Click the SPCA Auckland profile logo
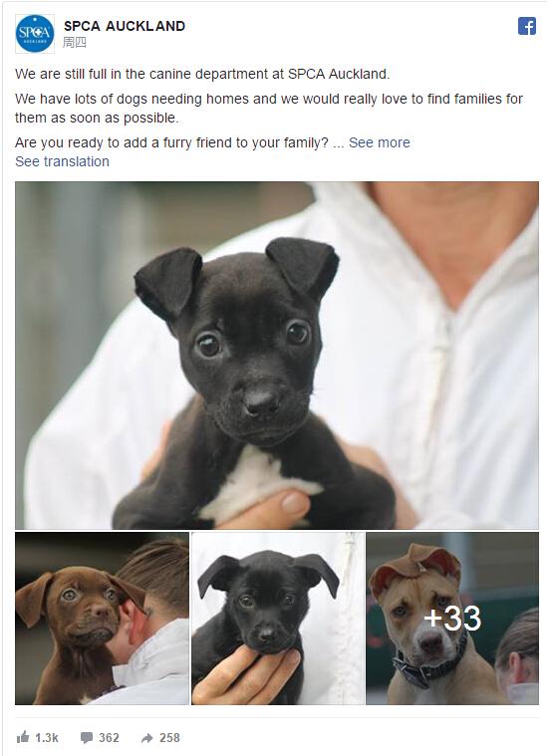Screen dimensions: 547x756 pos(35,33)
